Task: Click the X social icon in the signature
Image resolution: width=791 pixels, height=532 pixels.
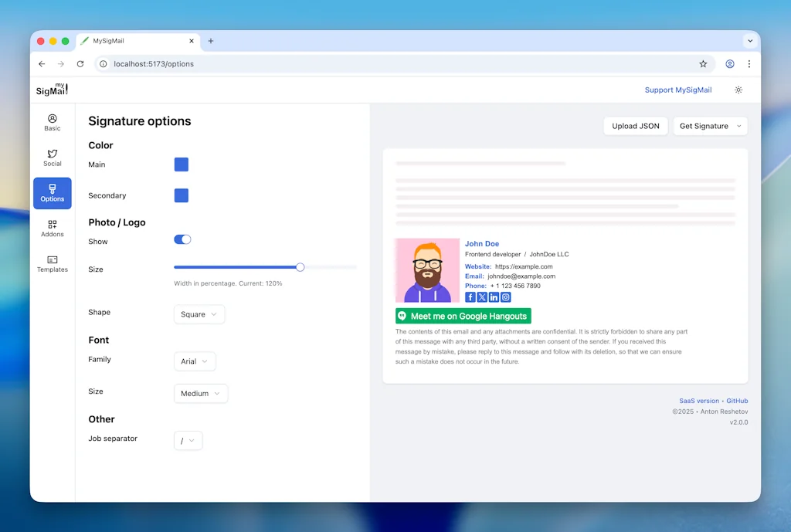Action: [x=482, y=296]
